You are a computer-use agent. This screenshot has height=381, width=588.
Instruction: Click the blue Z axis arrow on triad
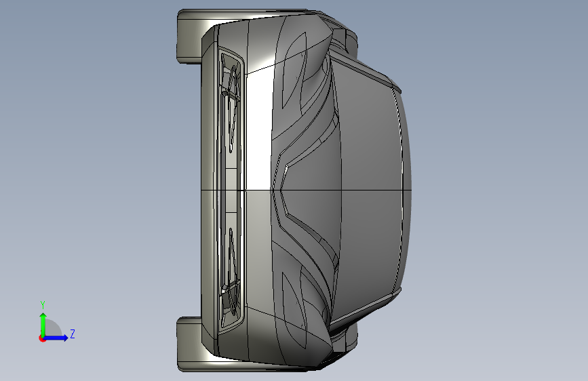point(56,338)
